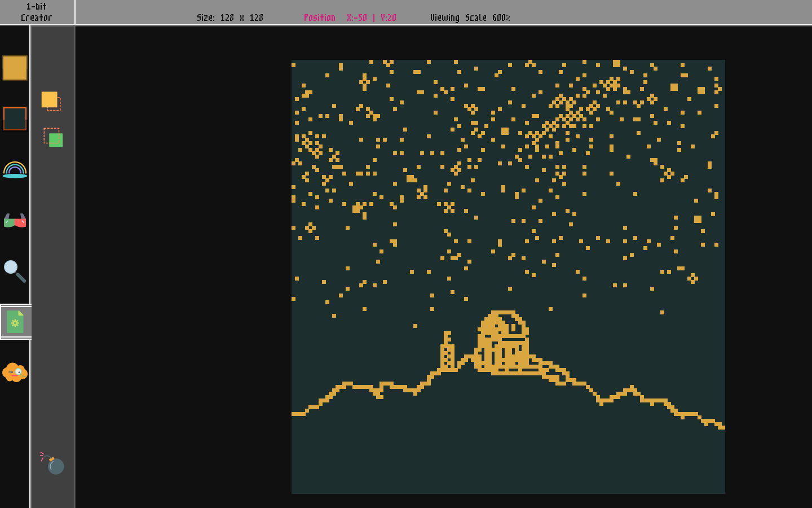Open the green file settings icon
This screenshot has width=812, height=508.
[15, 322]
